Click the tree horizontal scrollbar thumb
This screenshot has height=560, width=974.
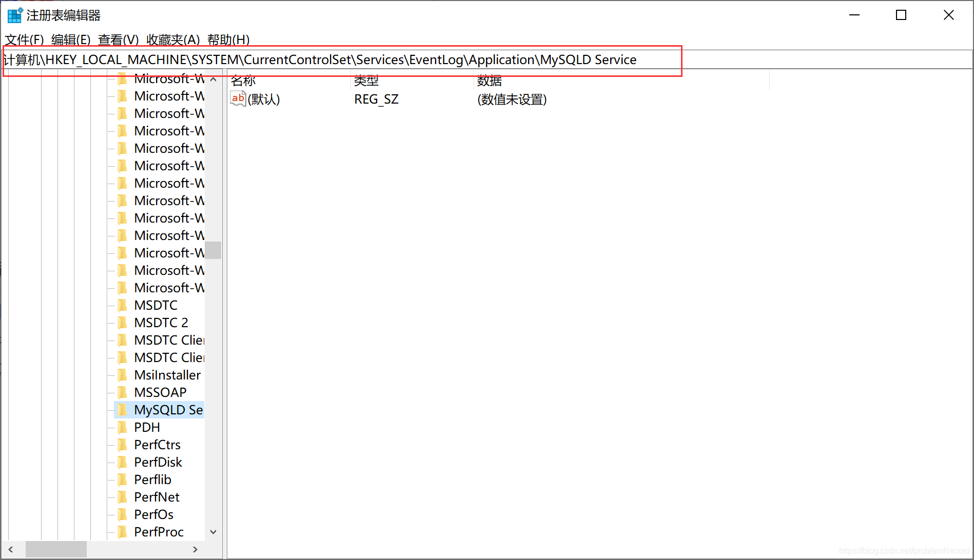[56, 549]
